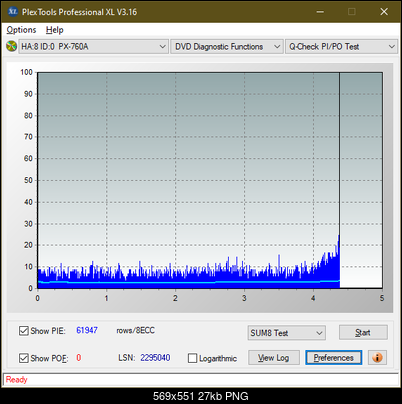Toggle the Show PIE checkbox
Viewport: 402px width, 404px height.
point(24,331)
